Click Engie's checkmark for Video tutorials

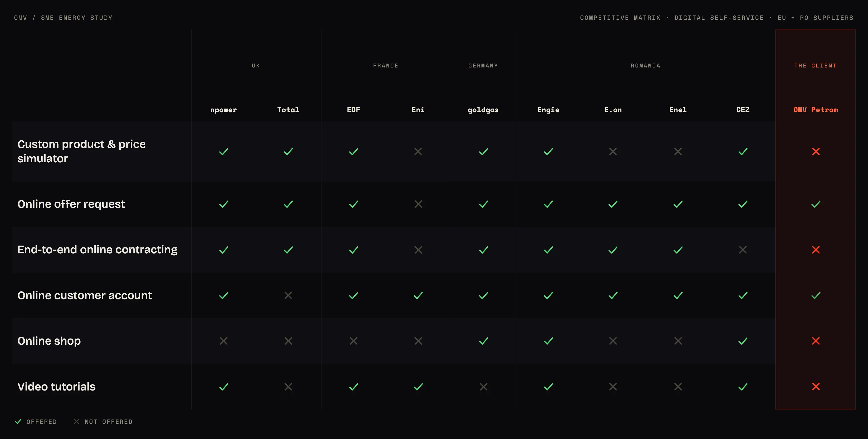click(x=548, y=387)
